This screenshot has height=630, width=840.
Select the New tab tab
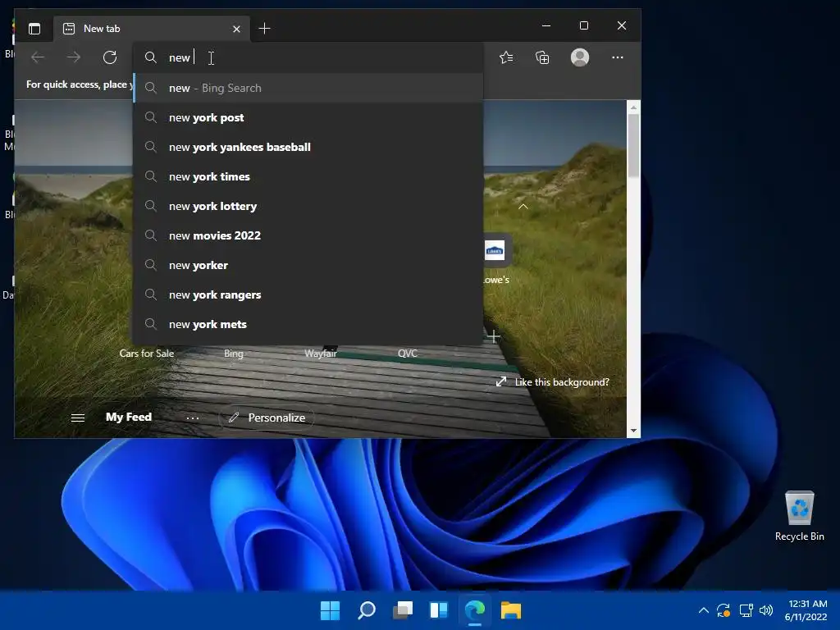(x=151, y=29)
